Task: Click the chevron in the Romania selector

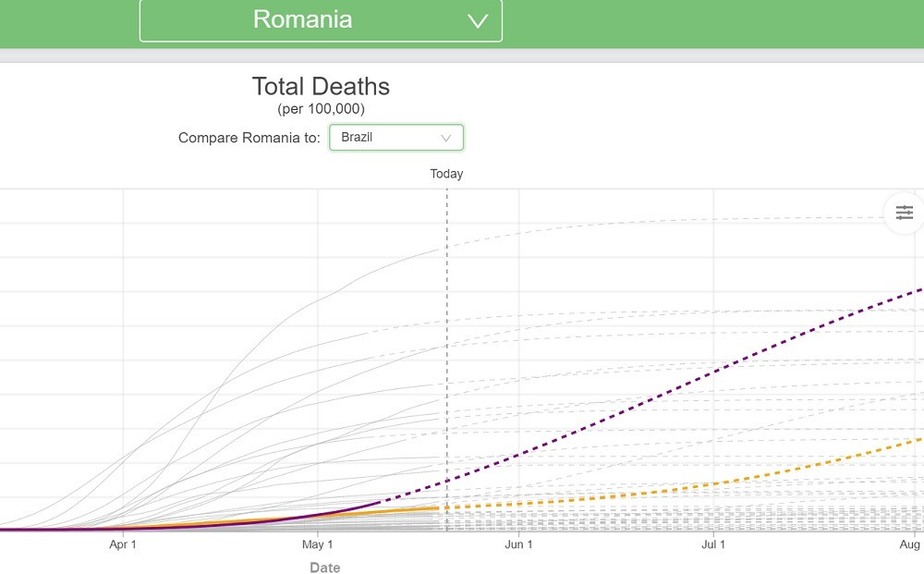Action: [477, 21]
